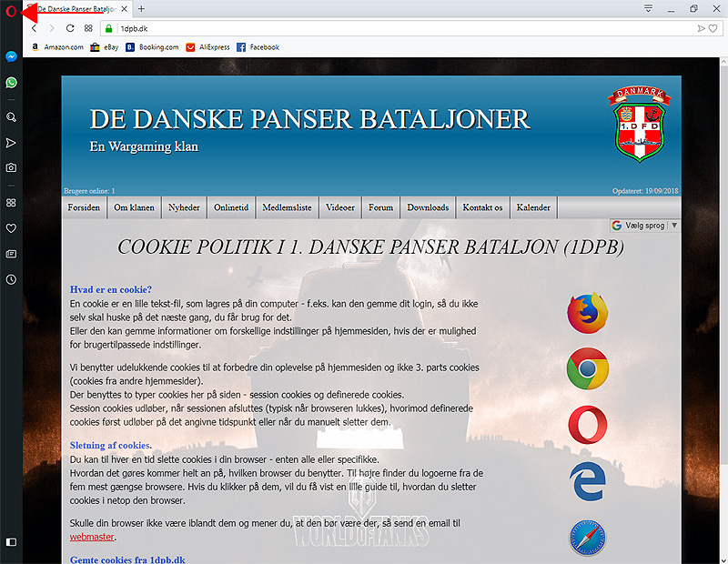Viewport: 728px width, 564px height.
Task: Open Messenger in the sidebar
Action: tap(11, 56)
